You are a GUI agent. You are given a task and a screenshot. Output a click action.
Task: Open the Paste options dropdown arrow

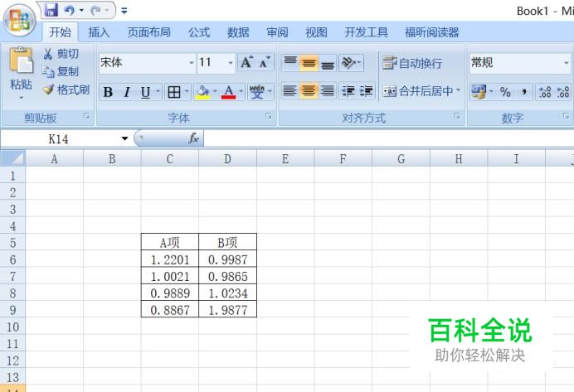[22, 98]
